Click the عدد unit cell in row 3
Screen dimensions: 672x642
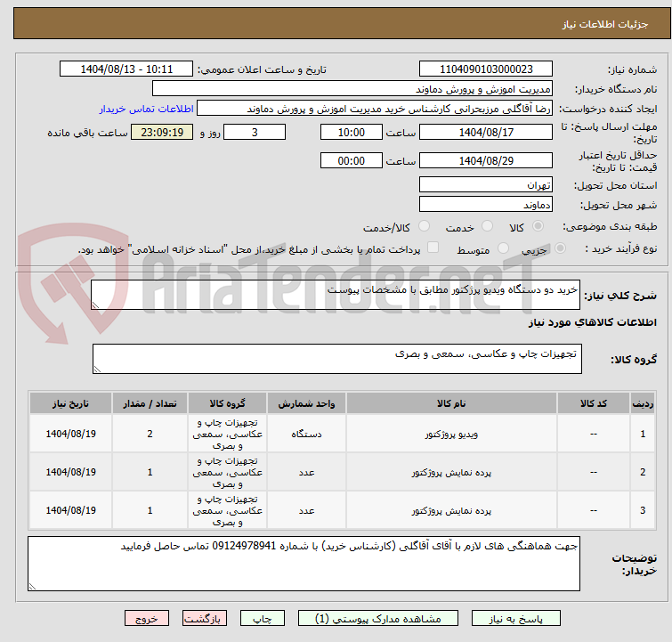306,510
